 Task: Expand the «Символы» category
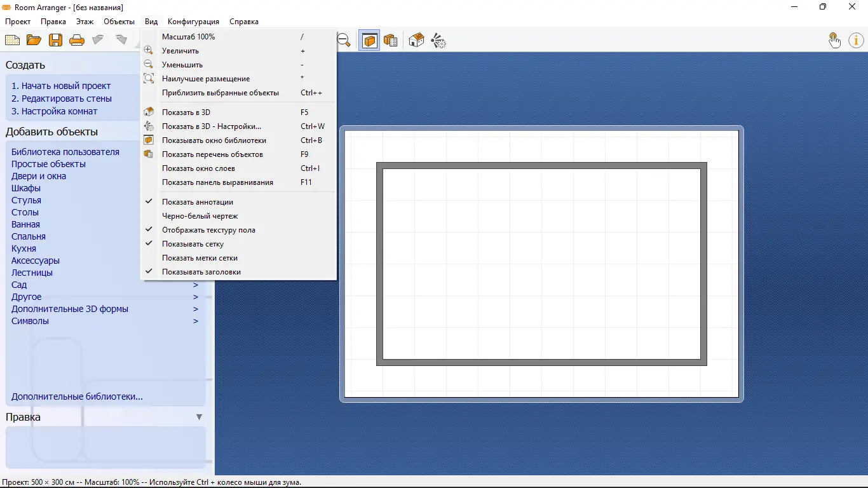coord(196,321)
